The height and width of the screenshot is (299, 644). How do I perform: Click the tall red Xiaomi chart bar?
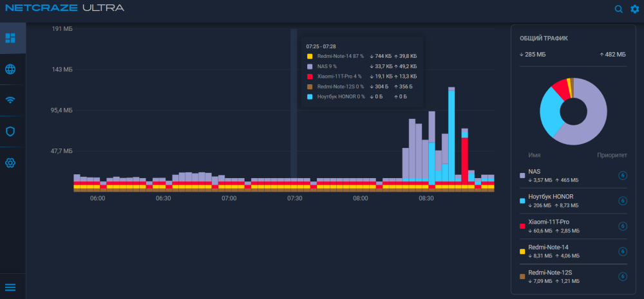pyautogui.click(x=464, y=160)
